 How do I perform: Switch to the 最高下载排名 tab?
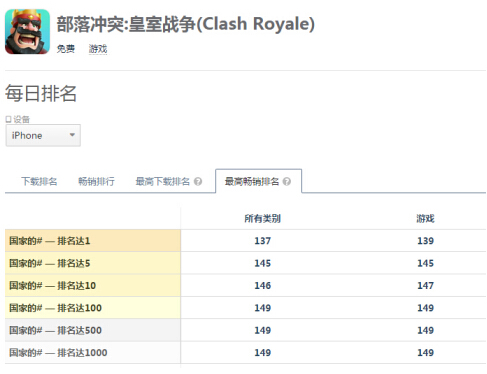click(x=163, y=181)
